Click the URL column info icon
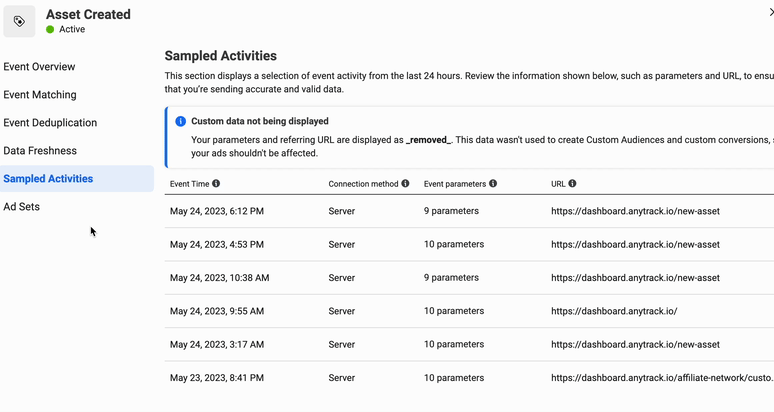This screenshot has height=412, width=774. point(572,184)
